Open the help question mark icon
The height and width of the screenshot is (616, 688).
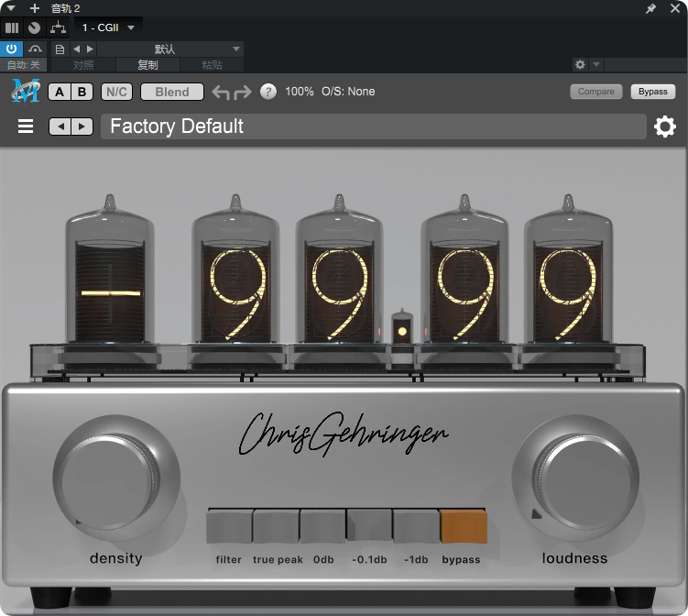268,92
